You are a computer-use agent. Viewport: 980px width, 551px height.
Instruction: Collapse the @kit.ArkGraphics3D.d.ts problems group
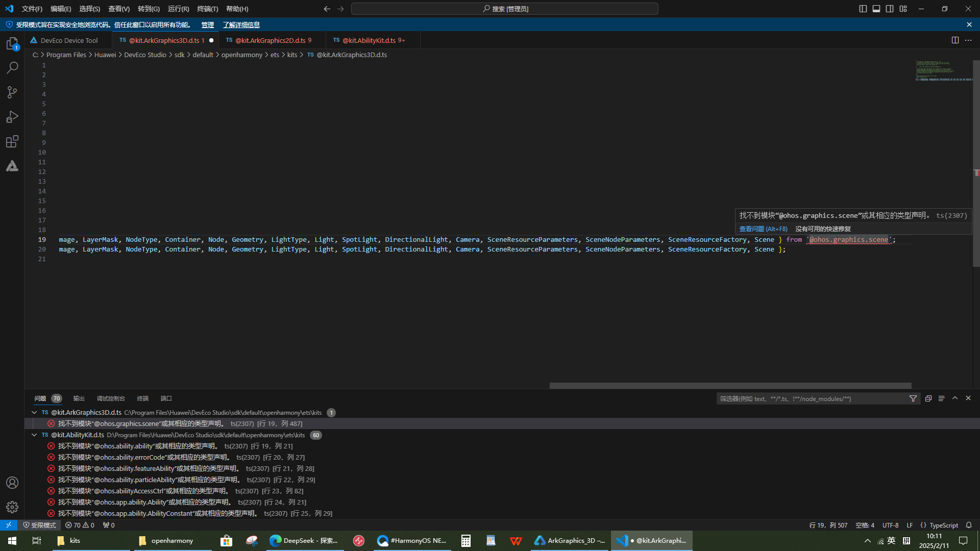tap(34, 412)
